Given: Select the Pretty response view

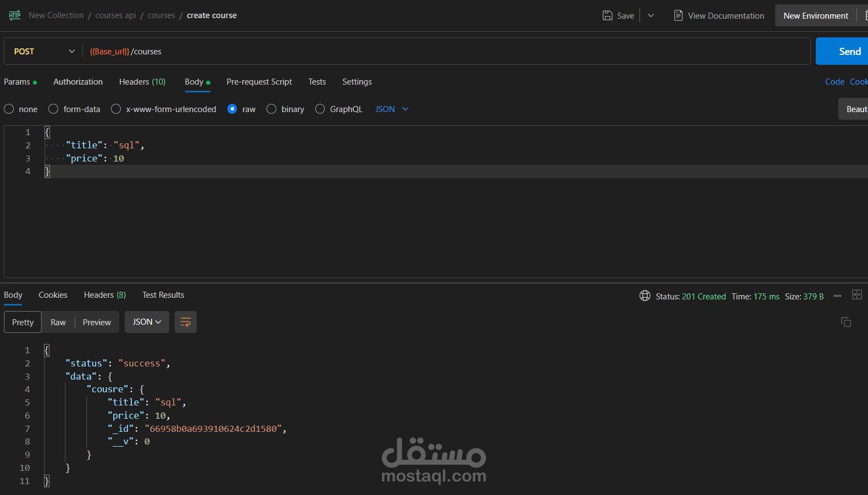Looking at the screenshot, I should pyautogui.click(x=23, y=322).
